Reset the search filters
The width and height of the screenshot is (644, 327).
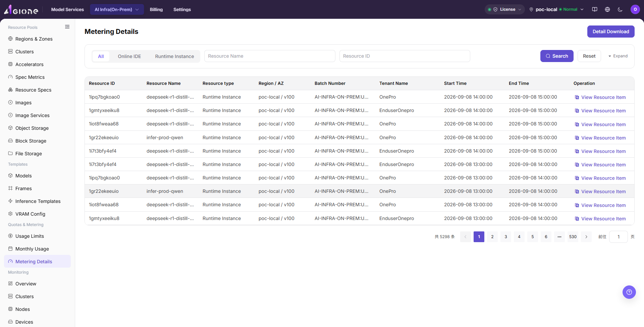click(589, 56)
